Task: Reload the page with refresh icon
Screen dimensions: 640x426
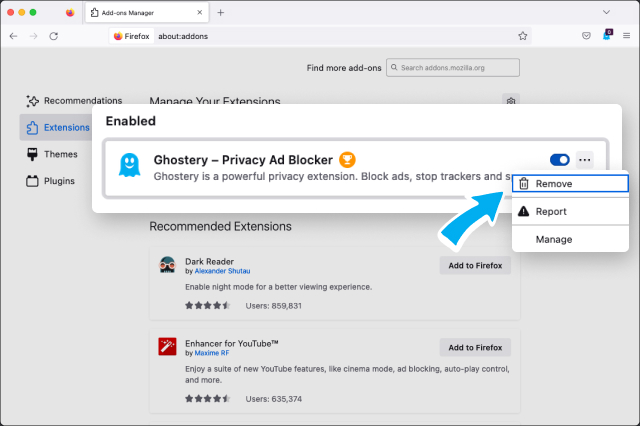Action: coord(53,36)
